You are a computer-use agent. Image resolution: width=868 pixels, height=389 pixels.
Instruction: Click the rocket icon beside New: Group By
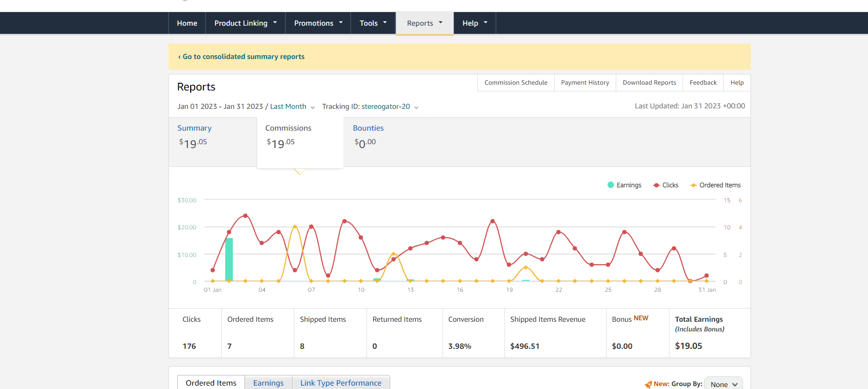click(x=648, y=385)
